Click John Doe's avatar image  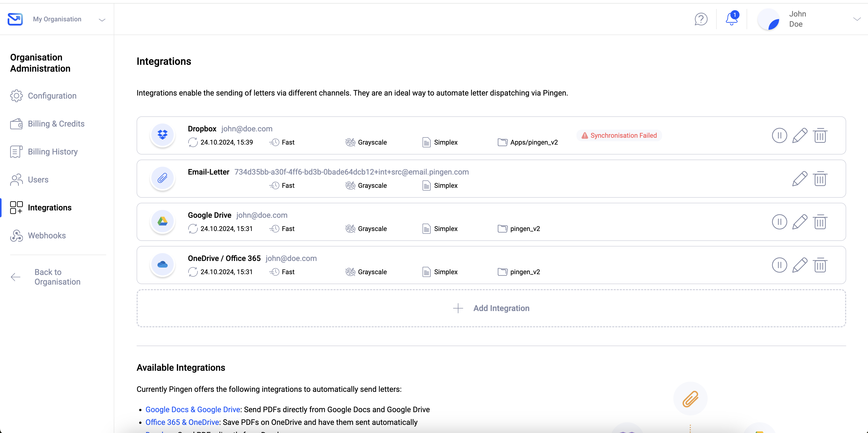point(768,19)
